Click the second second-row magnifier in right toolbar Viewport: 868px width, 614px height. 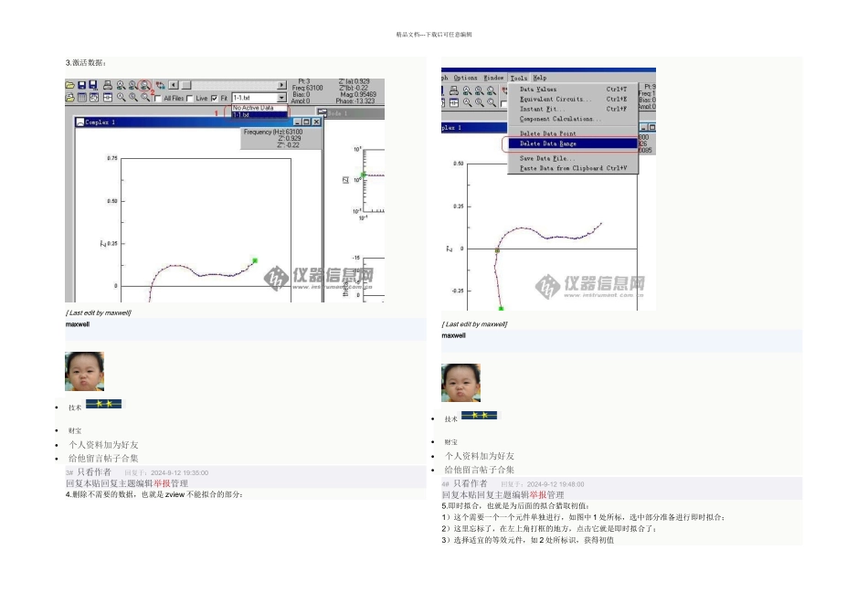[x=480, y=102]
